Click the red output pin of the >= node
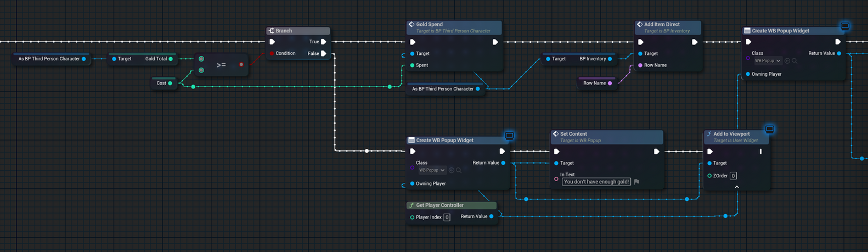The image size is (868, 252). click(241, 65)
